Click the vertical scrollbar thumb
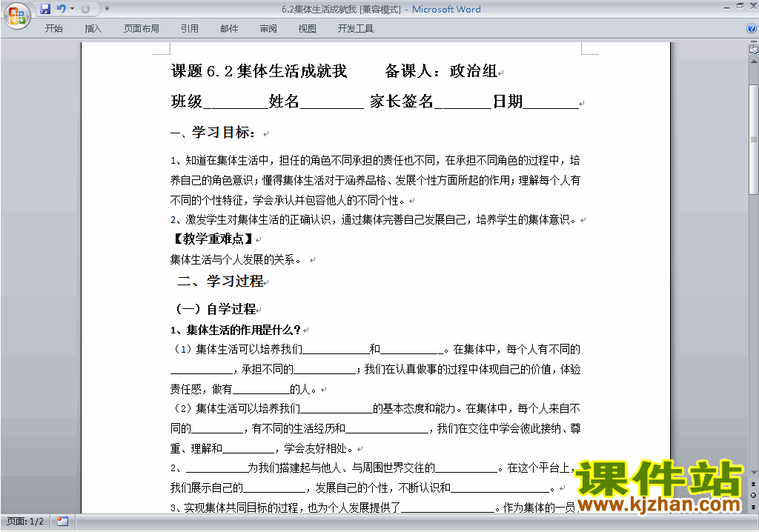 754,139
